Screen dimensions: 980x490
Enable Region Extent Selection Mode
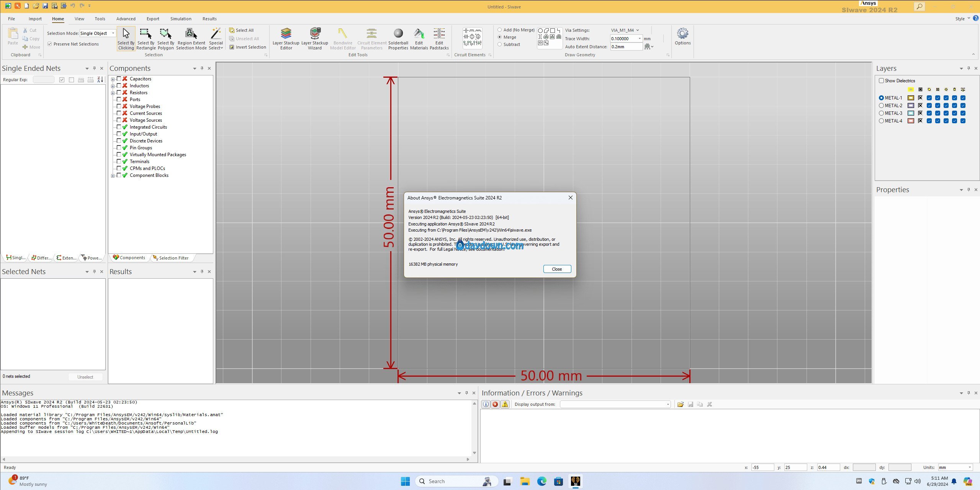point(191,39)
